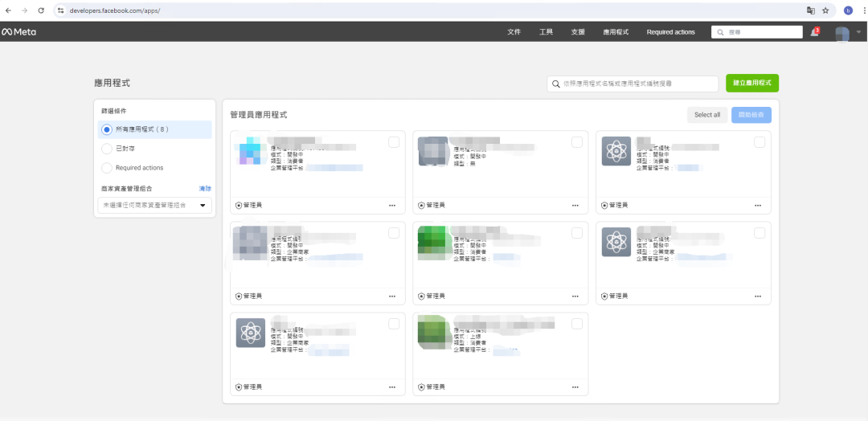Open Chrome's three-dot menu
The height and width of the screenshot is (421, 868).
point(863,10)
